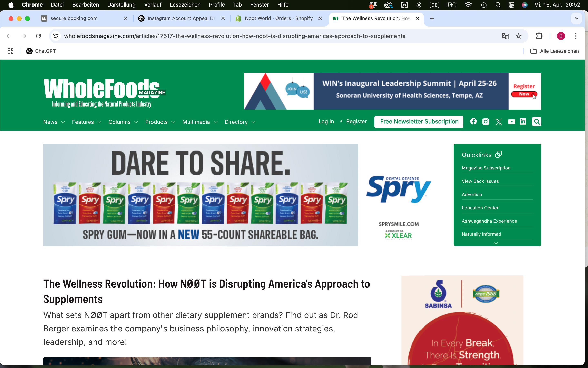
Task: Expand more Quicklinks with the down chevron
Action: [496, 243]
